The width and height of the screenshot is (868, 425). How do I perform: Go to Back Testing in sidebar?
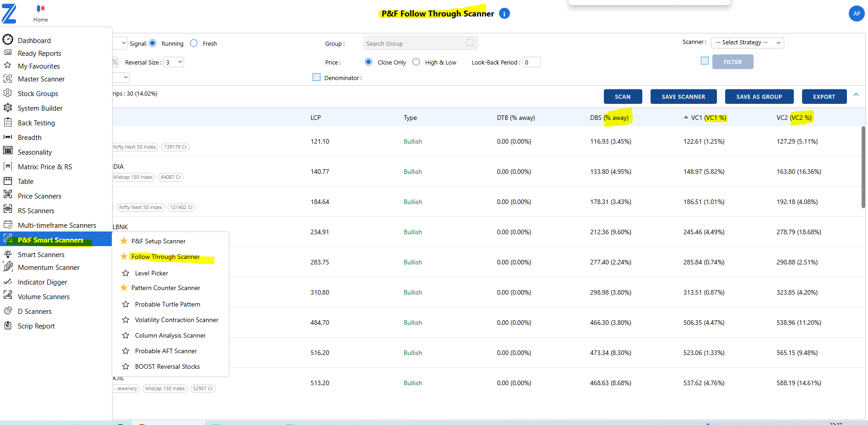coord(36,123)
